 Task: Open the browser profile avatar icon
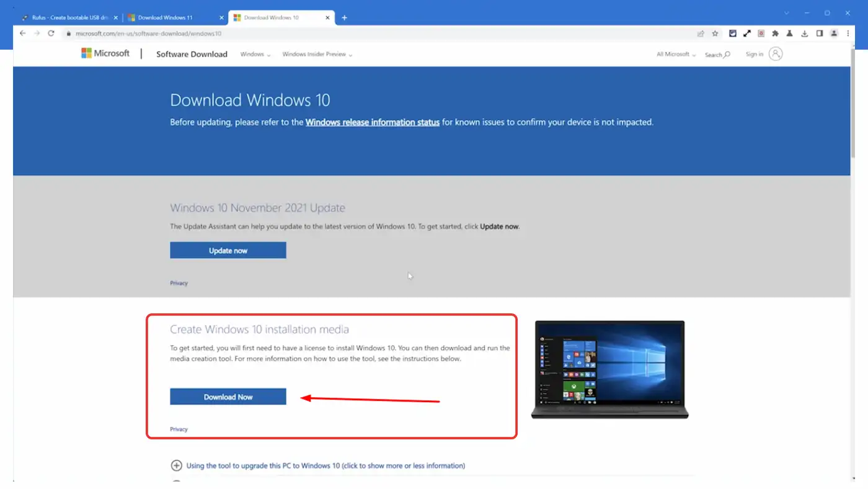point(834,34)
